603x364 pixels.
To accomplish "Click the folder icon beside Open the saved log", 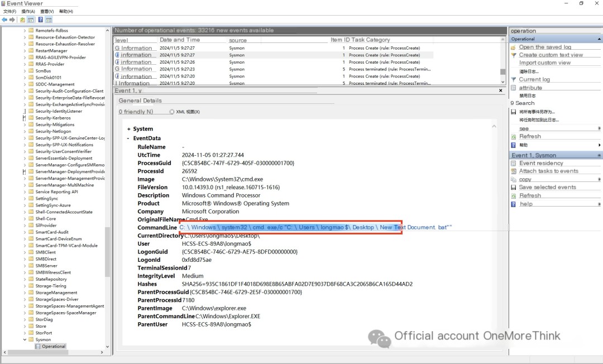I will [x=514, y=47].
